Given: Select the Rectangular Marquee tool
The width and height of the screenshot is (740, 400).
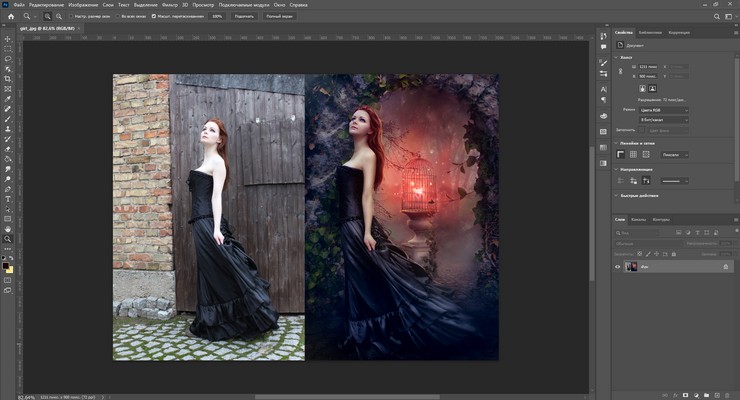Looking at the screenshot, I should [x=8, y=48].
